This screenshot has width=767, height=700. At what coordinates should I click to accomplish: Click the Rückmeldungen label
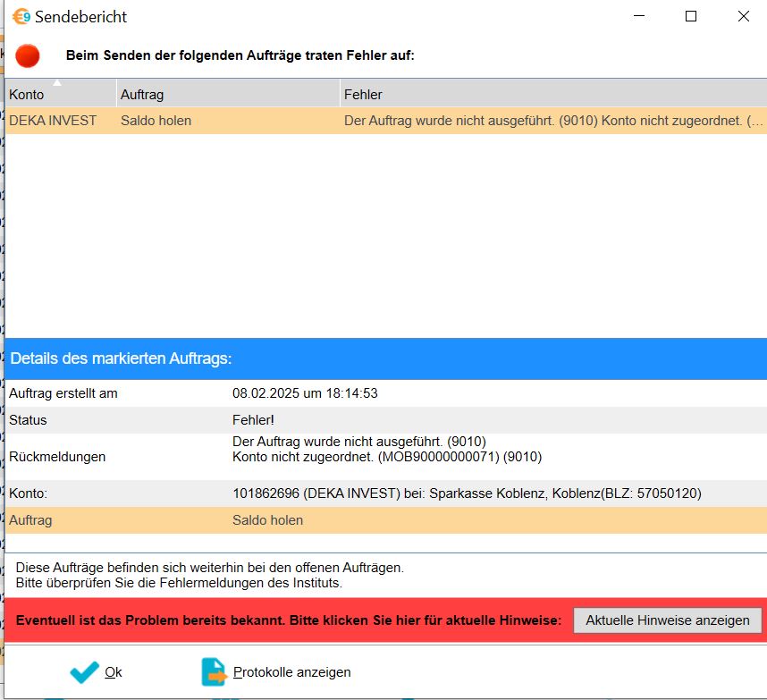(57, 457)
